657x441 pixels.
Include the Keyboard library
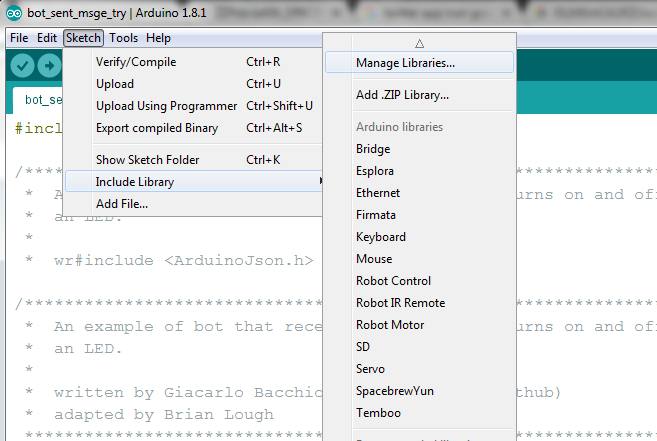point(419,237)
